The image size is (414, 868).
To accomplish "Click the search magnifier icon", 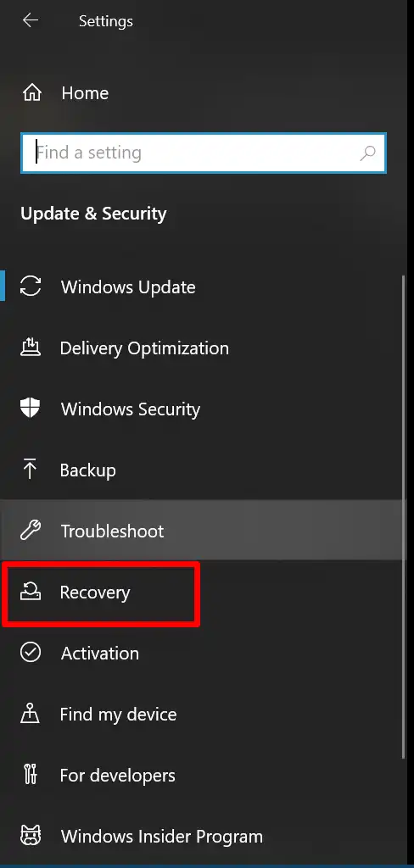I will tap(367, 153).
